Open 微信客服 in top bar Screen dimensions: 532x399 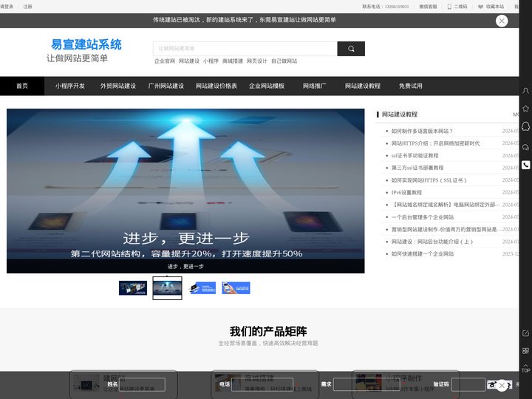tap(428, 7)
